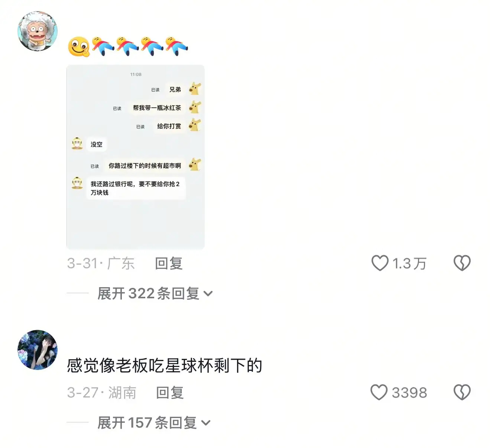Open the blue flowers girl avatar profile
Image resolution: width=490 pixels, height=448 pixels.
[38, 350]
